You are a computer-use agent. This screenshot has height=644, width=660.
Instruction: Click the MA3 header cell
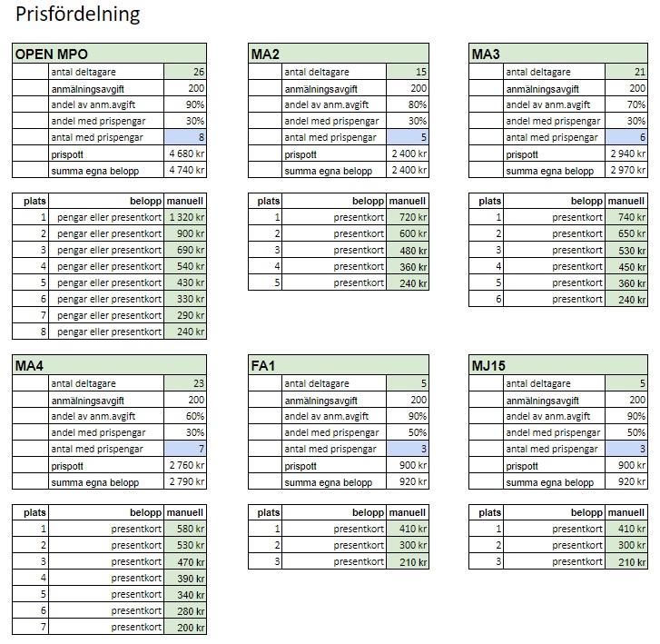[x=558, y=54]
